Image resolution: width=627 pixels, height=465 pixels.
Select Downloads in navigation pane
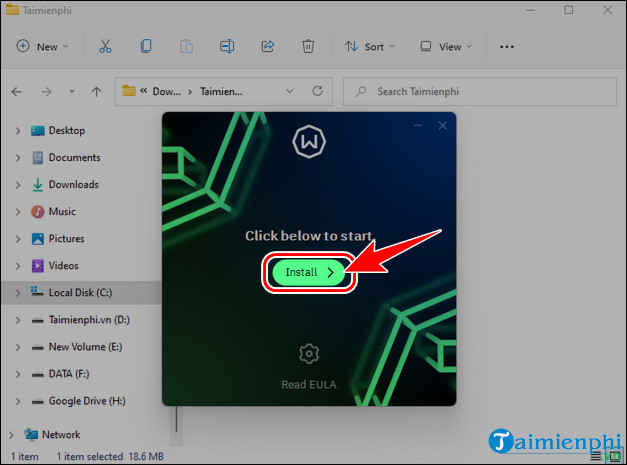[x=74, y=185]
